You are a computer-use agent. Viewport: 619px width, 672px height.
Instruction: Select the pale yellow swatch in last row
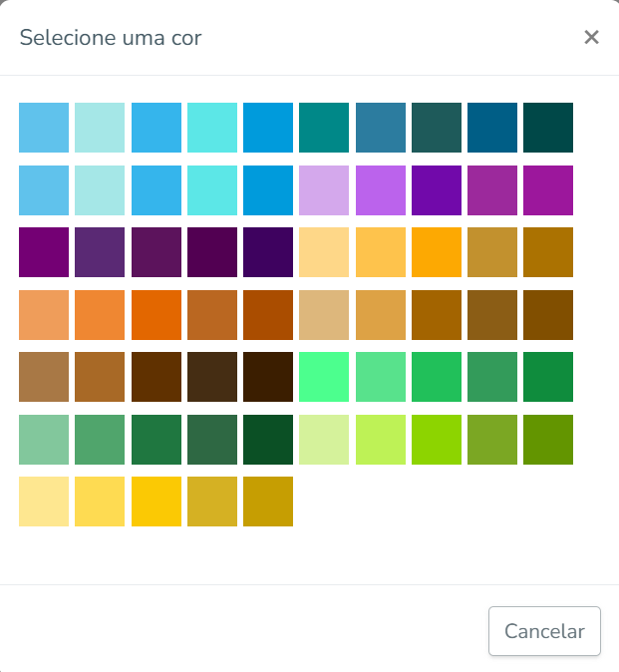[x=44, y=502]
